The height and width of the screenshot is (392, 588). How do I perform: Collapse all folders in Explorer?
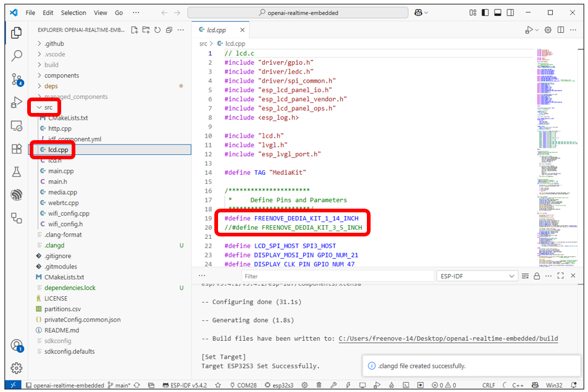pyautogui.click(x=169, y=30)
